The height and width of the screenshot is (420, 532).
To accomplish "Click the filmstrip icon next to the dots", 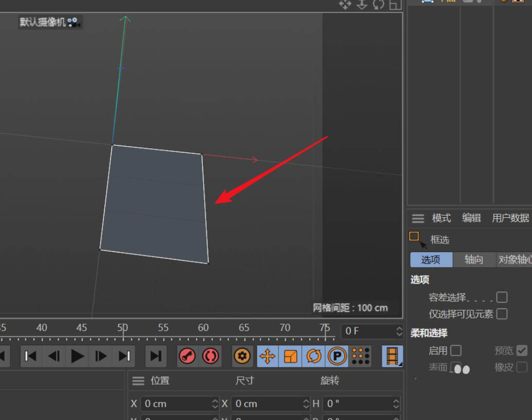I will click(392, 356).
